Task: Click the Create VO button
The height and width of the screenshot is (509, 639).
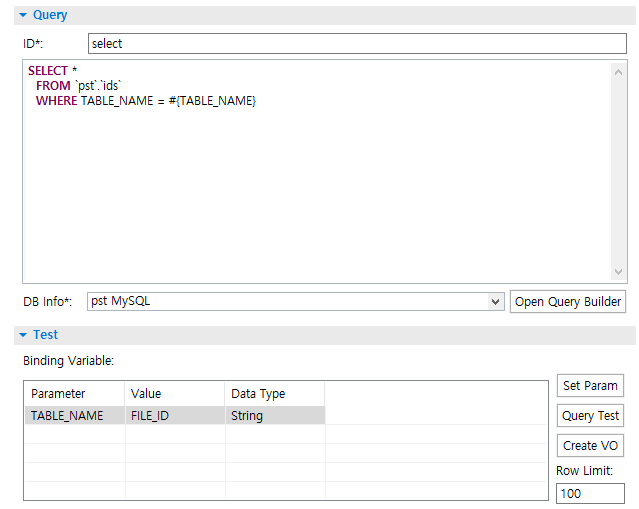Action: [590, 446]
